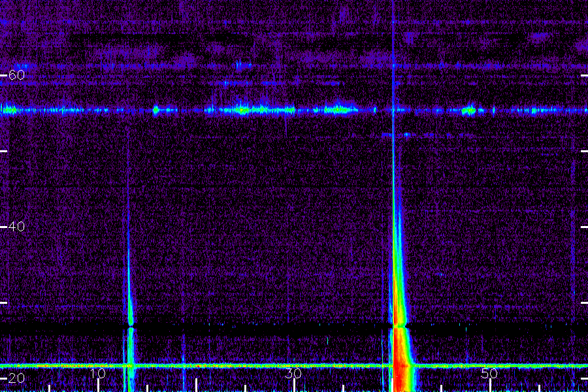Image resolution: width=588 pixels, height=392 pixels.
Task: Click the '20' vertical axis label
Action: tap(16, 378)
